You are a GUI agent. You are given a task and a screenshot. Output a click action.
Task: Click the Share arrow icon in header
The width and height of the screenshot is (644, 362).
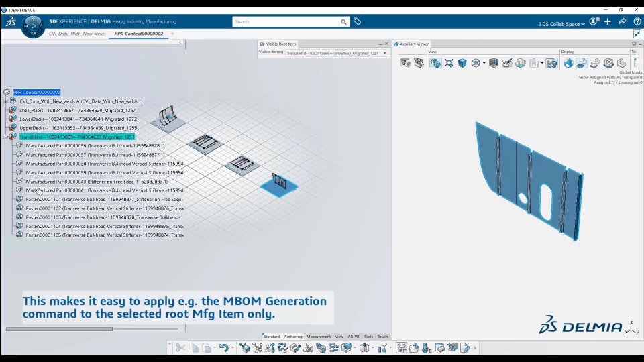tap(623, 21)
